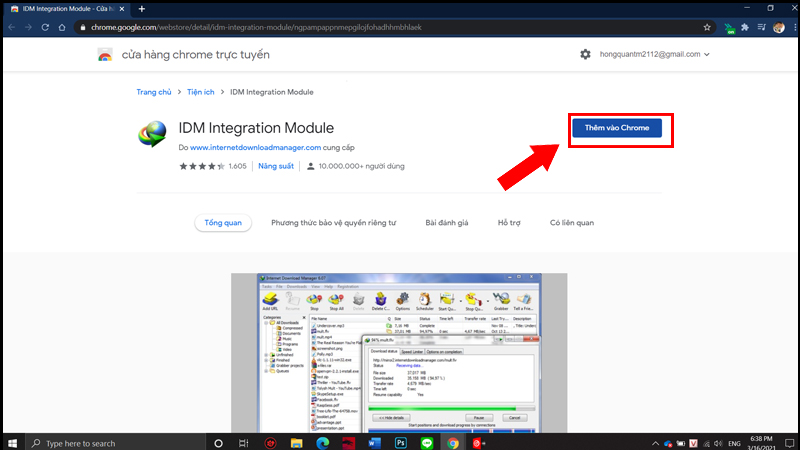Open Microsoft Word from the taskbar

[x=374, y=443]
